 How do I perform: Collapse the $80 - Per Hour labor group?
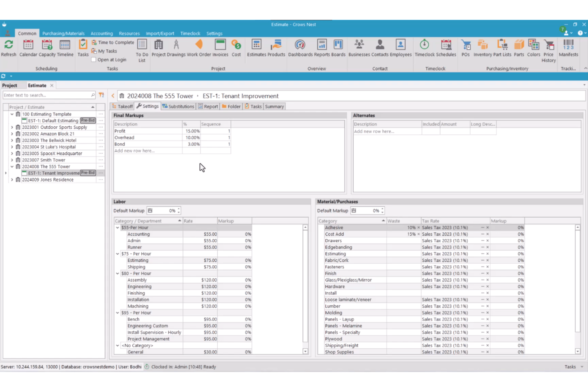coord(118,273)
